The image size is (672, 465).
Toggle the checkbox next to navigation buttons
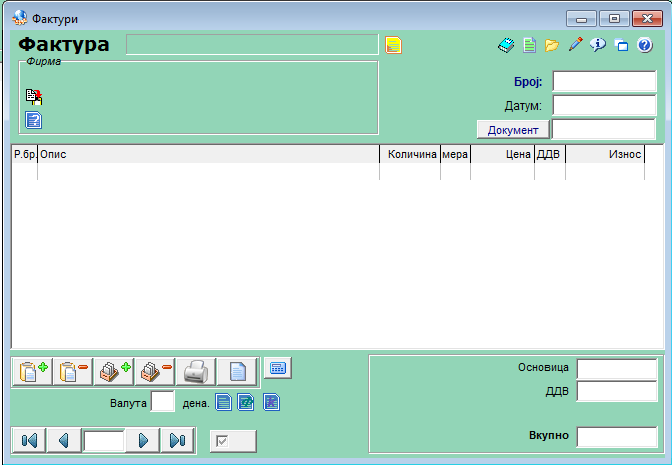pyautogui.click(x=233, y=440)
